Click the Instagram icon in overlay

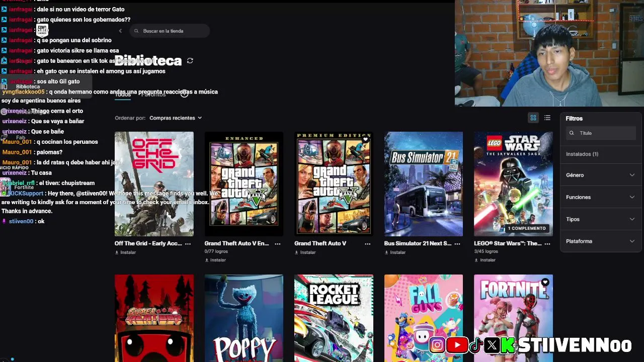(x=437, y=345)
